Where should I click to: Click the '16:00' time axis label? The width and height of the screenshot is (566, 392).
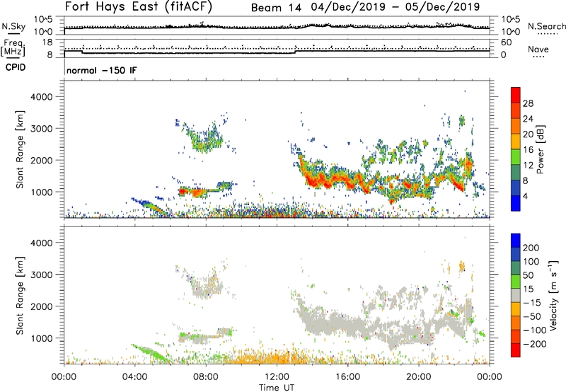(347, 377)
